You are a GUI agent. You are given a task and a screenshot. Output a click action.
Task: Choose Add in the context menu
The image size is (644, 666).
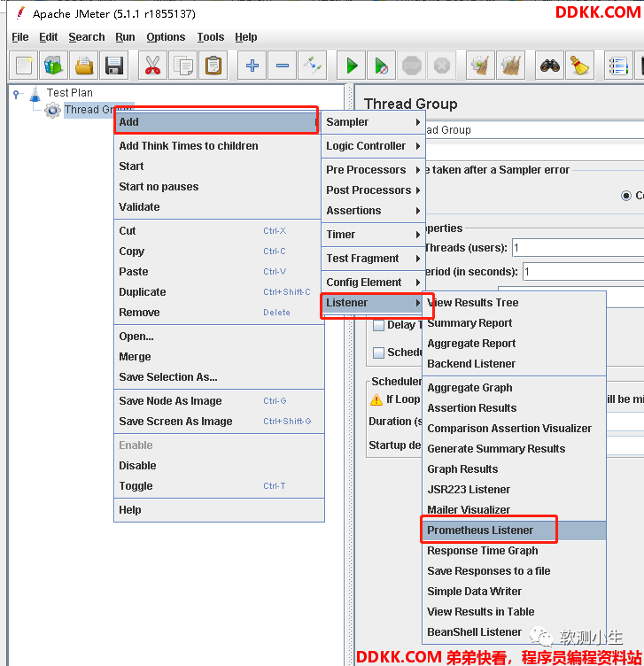click(217, 122)
